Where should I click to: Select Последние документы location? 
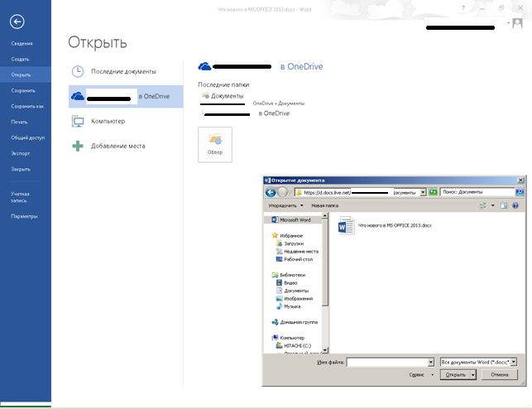(x=126, y=72)
